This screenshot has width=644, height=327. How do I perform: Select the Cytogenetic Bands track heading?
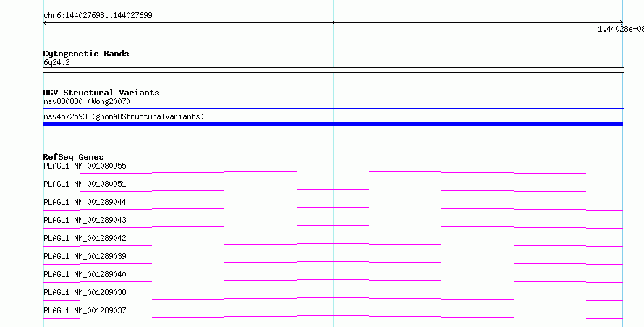(86, 54)
